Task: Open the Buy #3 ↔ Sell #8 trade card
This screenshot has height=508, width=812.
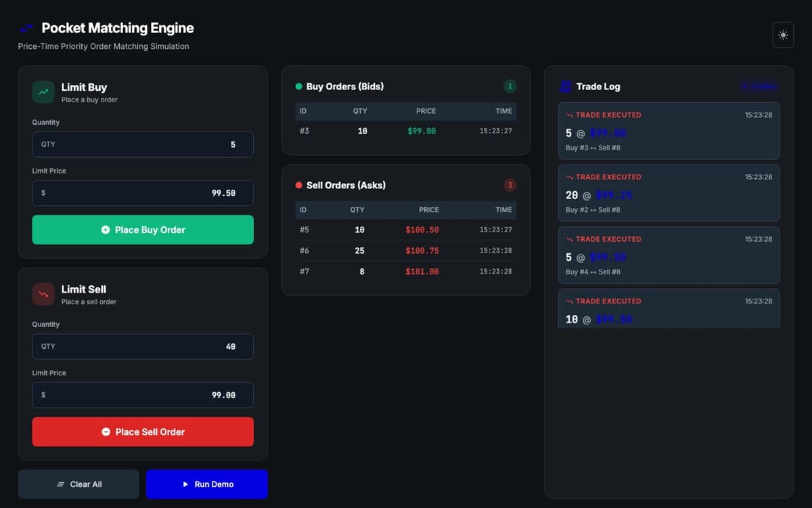Action: coord(669,131)
